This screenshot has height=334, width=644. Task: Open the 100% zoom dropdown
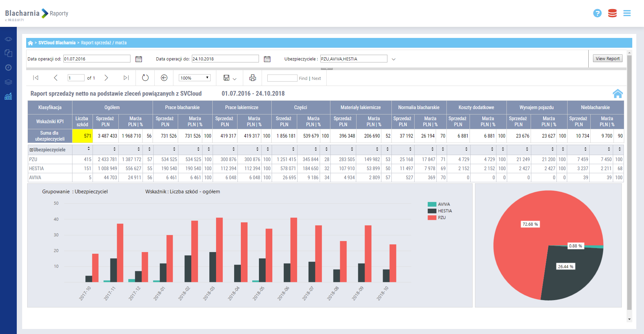tap(194, 78)
